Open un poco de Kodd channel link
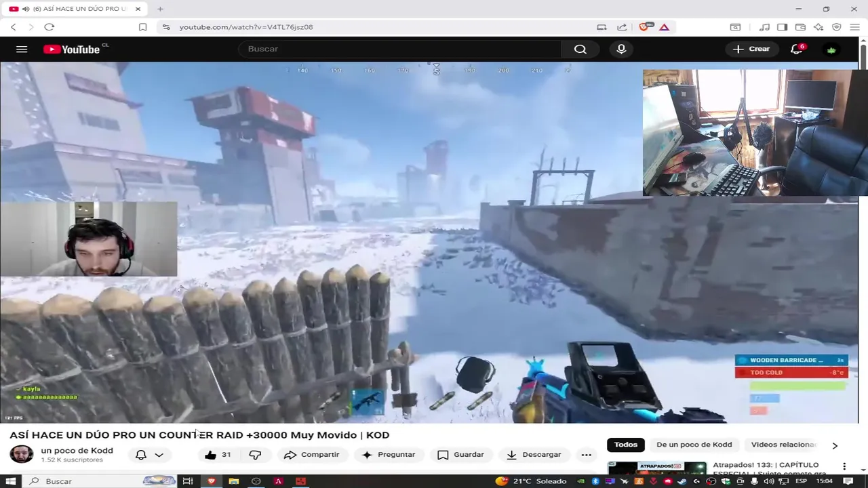Viewport: 868px width, 488px height. coord(77,450)
